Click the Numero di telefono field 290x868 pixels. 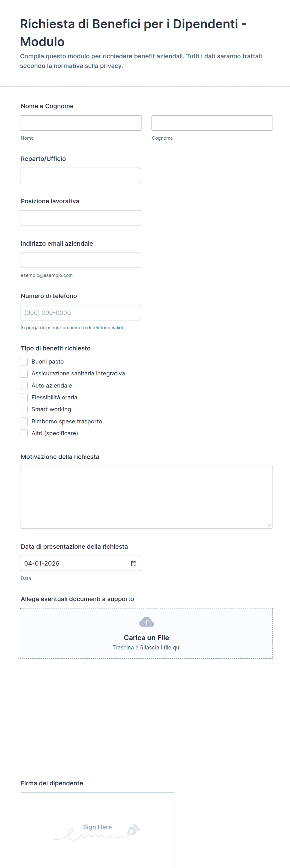coord(80,313)
